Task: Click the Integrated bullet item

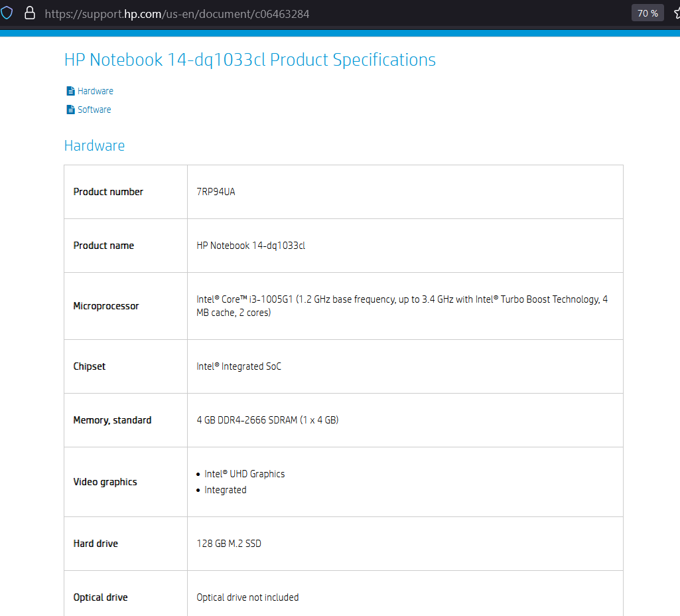Action: (x=226, y=490)
